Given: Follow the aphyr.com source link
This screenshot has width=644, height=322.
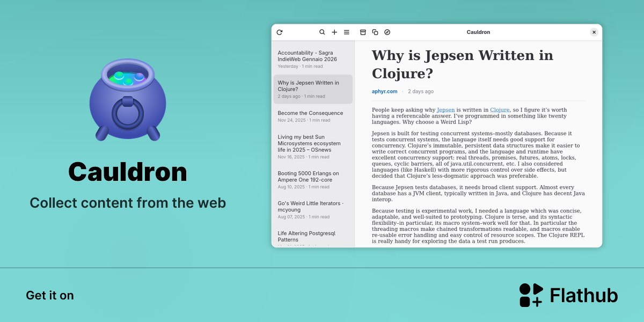Looking at the screenshot, I should [x=385, y=91].
